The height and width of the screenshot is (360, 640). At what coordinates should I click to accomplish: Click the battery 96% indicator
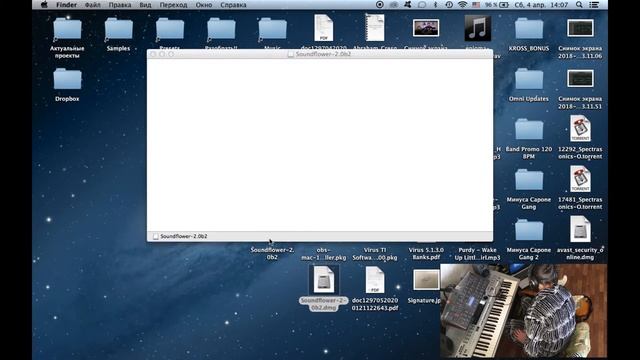[x=496, y=5]
